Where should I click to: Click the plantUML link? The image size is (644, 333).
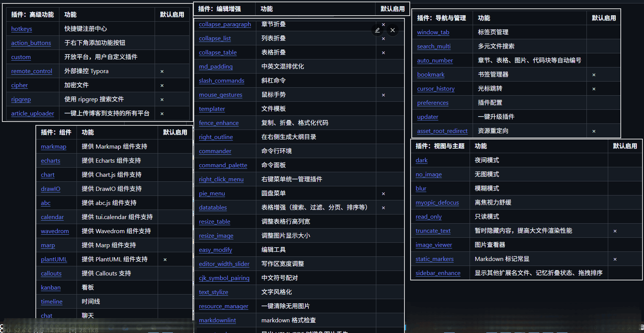pos(54,259)
